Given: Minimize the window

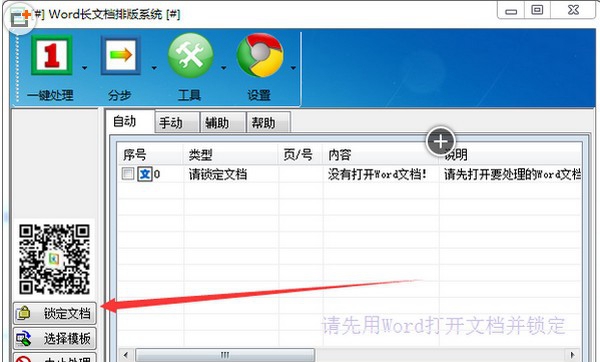Looking at the screenshot, I should point(511,10).
